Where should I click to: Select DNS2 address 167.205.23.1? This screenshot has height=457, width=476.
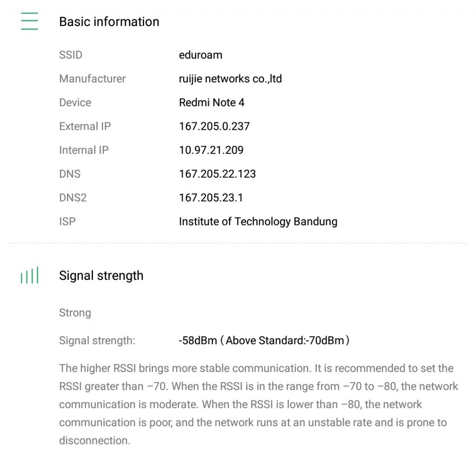[x=211, y=198]
